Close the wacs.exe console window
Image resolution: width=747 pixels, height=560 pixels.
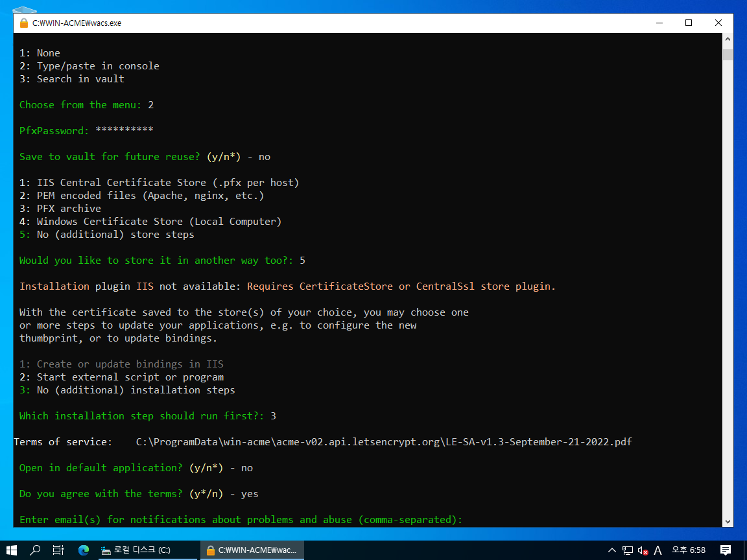click(718, 23)
